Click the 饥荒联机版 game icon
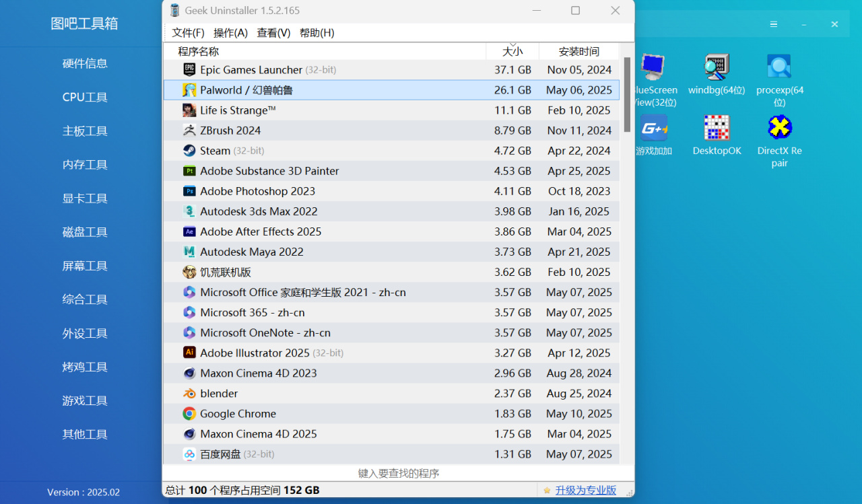This screenshot has width=862, height=504. [189, 272]
